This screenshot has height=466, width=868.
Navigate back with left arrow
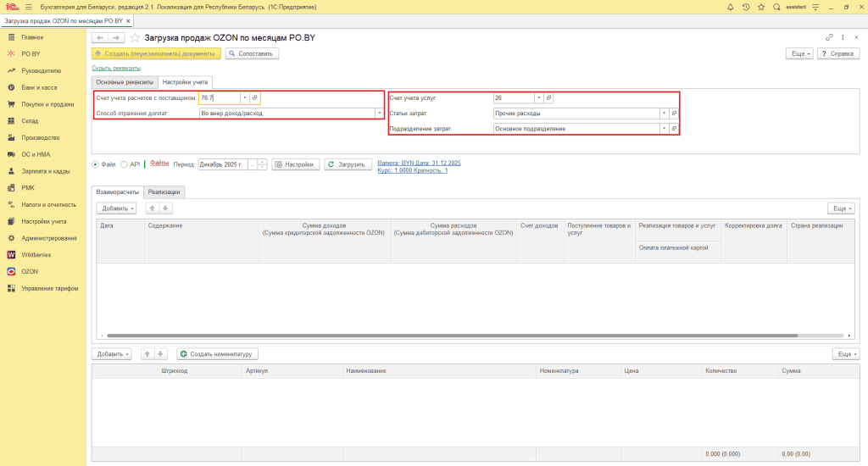(100, 37)
